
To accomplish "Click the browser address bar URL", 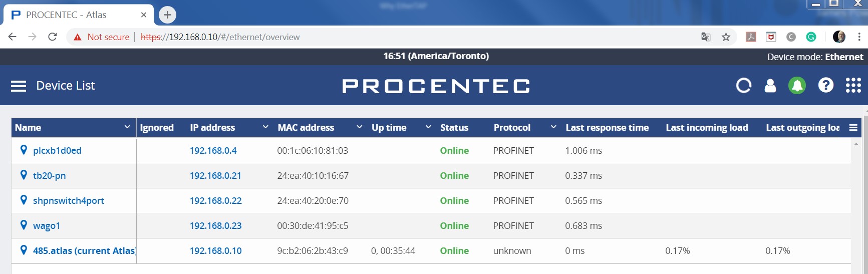I will [220, 37].
